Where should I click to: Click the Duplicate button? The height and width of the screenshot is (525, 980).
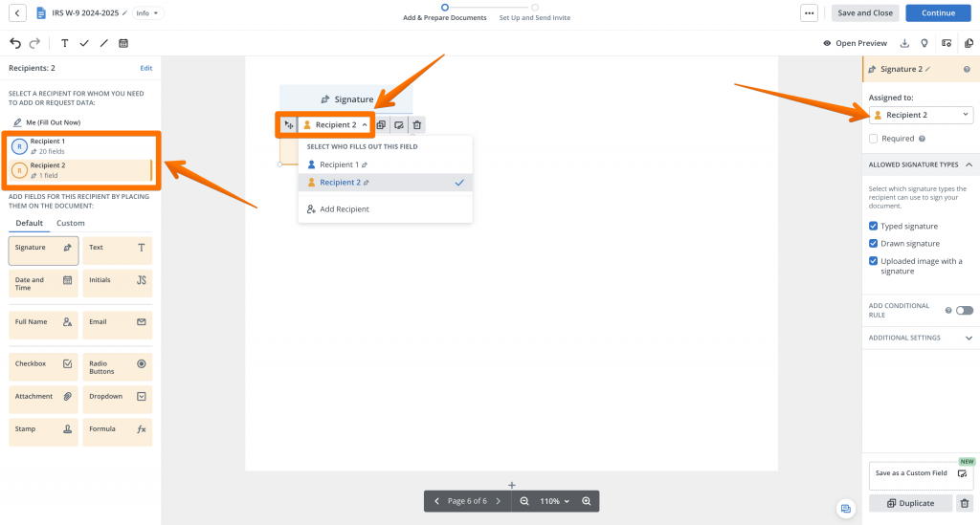point(911,503)
